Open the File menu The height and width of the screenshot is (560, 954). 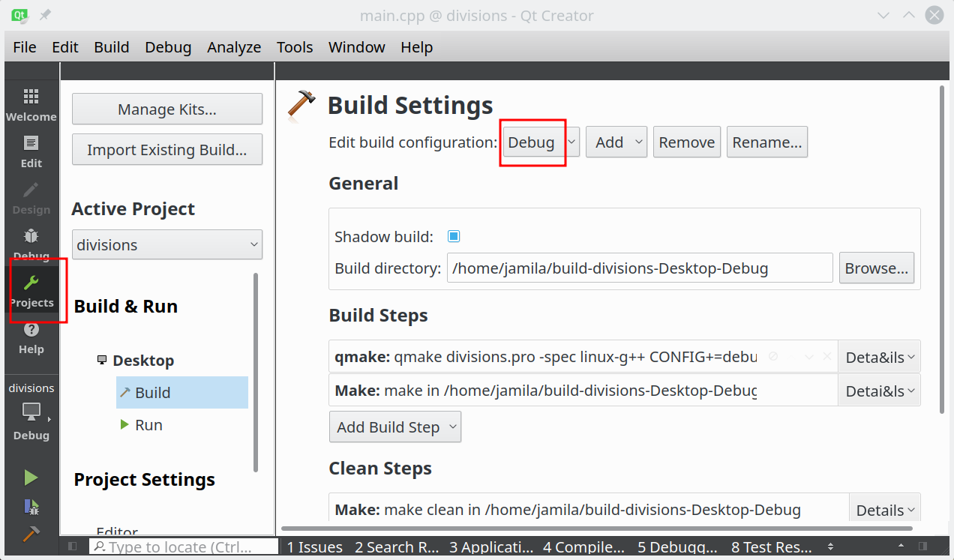coord(25,47)
